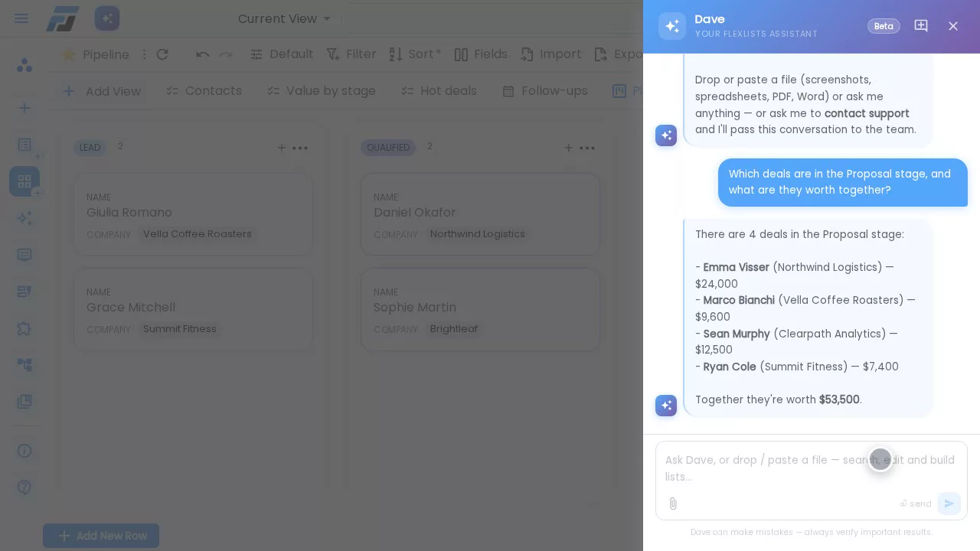Add a card to the LEAD column

pyautogui.click(x=281, y=148)
